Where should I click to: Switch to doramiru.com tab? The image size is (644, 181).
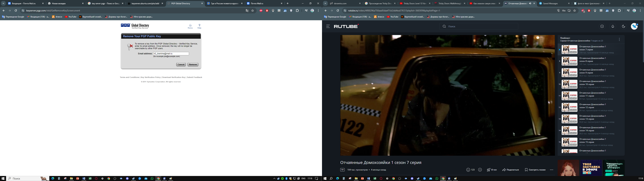pos(345,4)
